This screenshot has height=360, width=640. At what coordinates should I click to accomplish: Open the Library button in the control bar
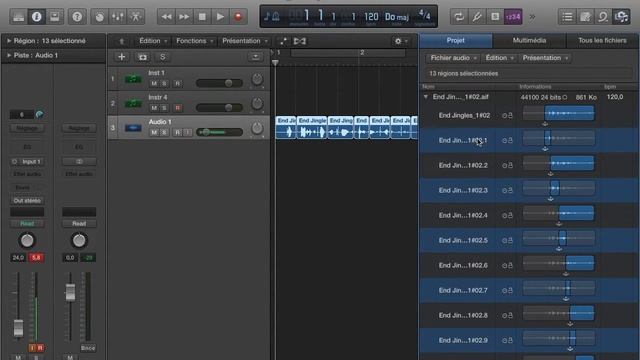18,17
